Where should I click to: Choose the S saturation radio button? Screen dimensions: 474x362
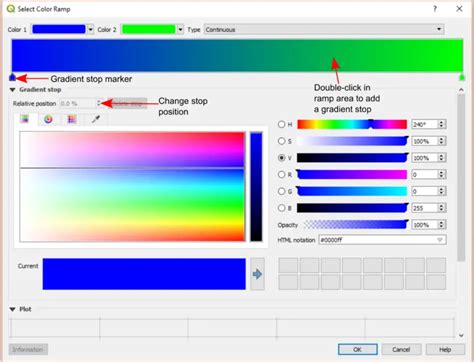point(282,141)
